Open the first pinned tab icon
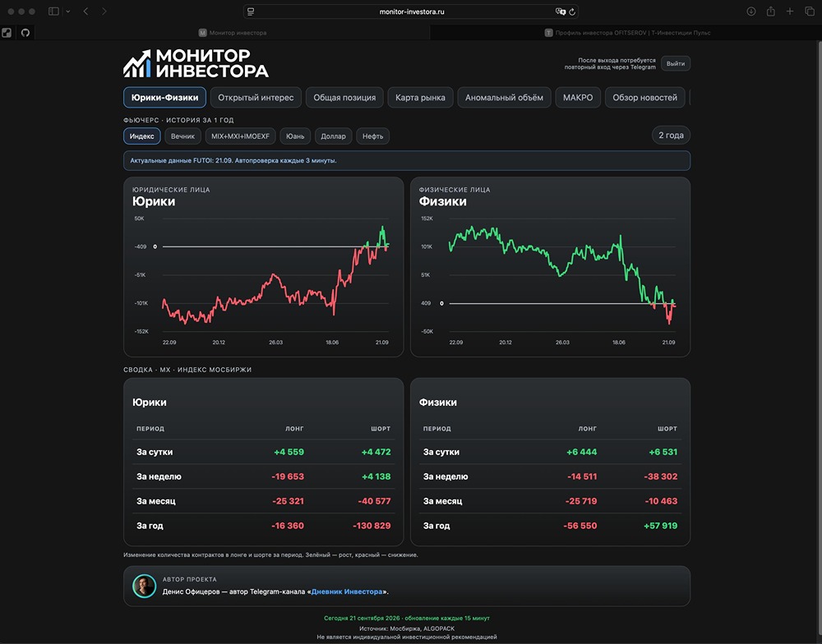This screenshot has width=822, height=644. (x=7, y=33)
